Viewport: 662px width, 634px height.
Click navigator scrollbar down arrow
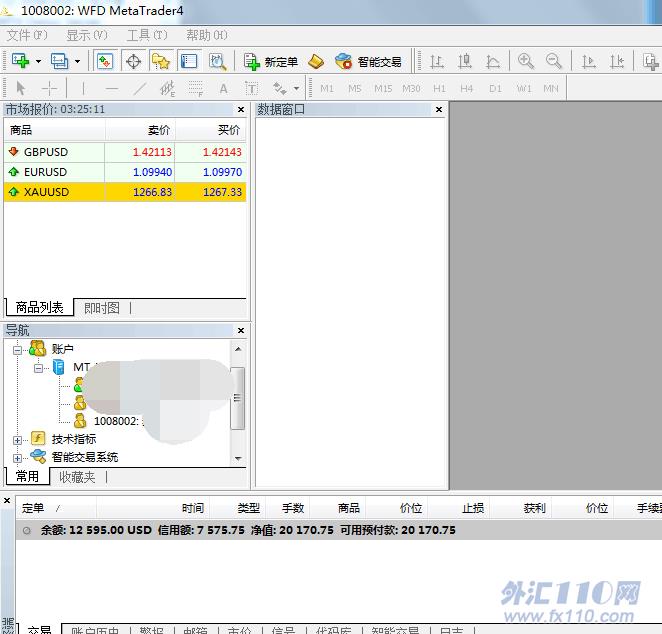238,458
